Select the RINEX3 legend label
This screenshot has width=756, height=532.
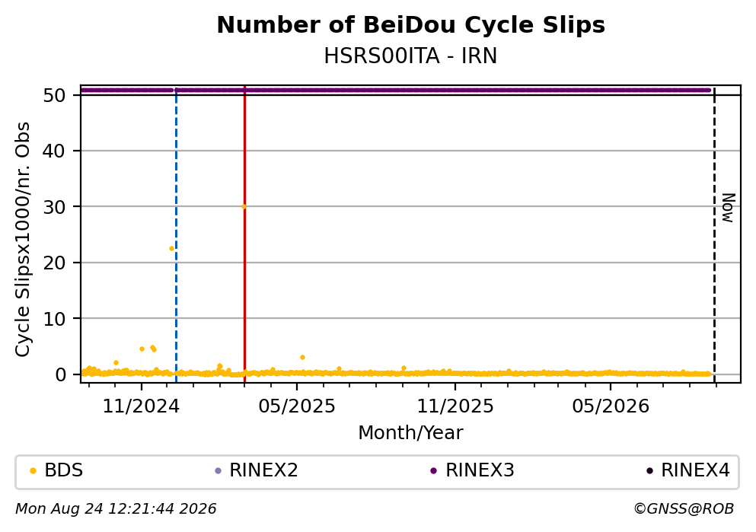[480, 470]
